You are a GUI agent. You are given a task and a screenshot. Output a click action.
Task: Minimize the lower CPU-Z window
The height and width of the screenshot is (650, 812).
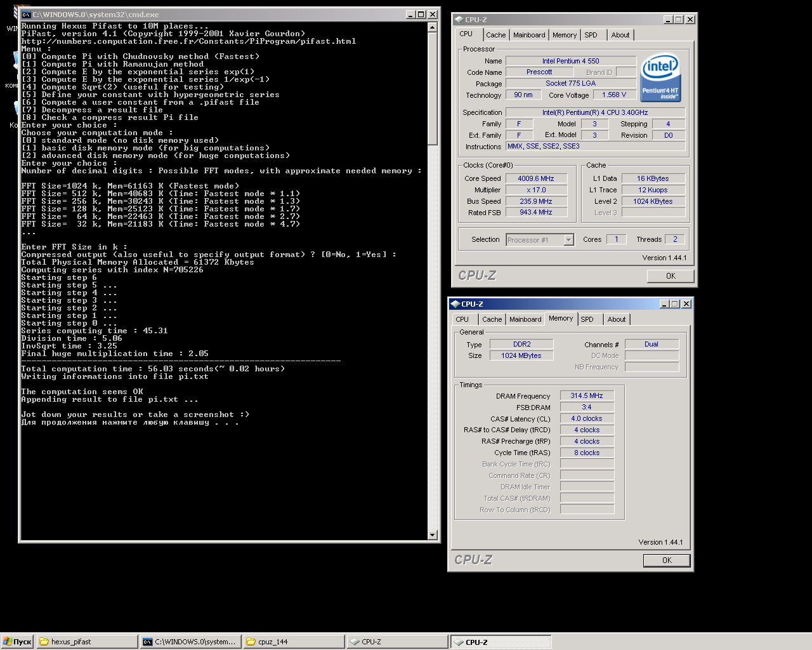pos(665,304)
